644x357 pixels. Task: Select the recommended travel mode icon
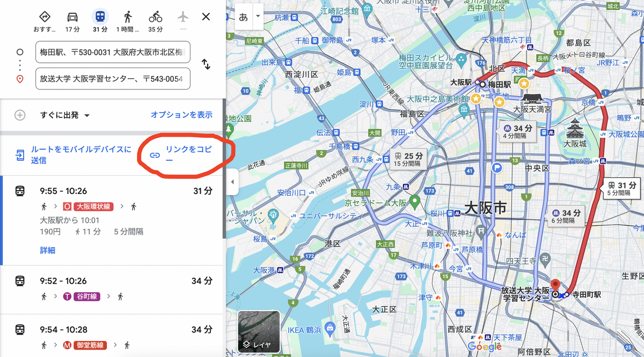tap(45, 17)
